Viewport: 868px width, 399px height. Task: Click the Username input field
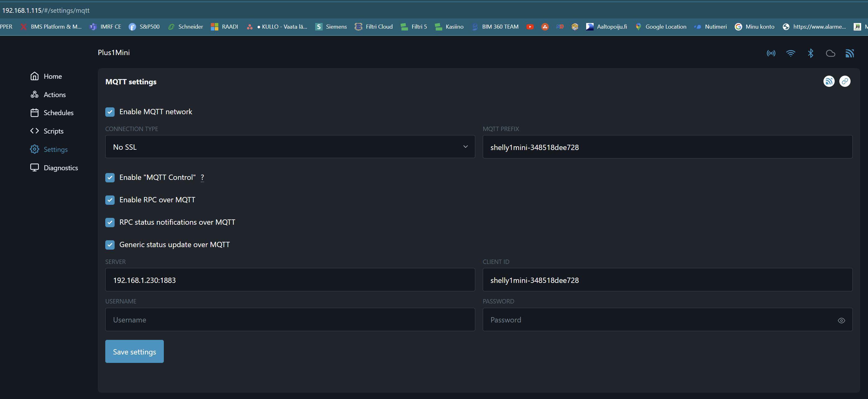point(290,320)
